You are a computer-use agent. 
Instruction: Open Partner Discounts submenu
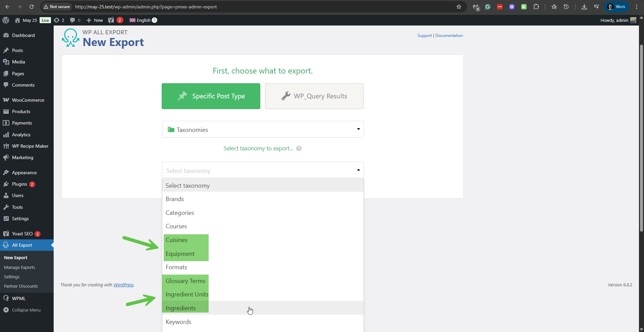point(21,286)
